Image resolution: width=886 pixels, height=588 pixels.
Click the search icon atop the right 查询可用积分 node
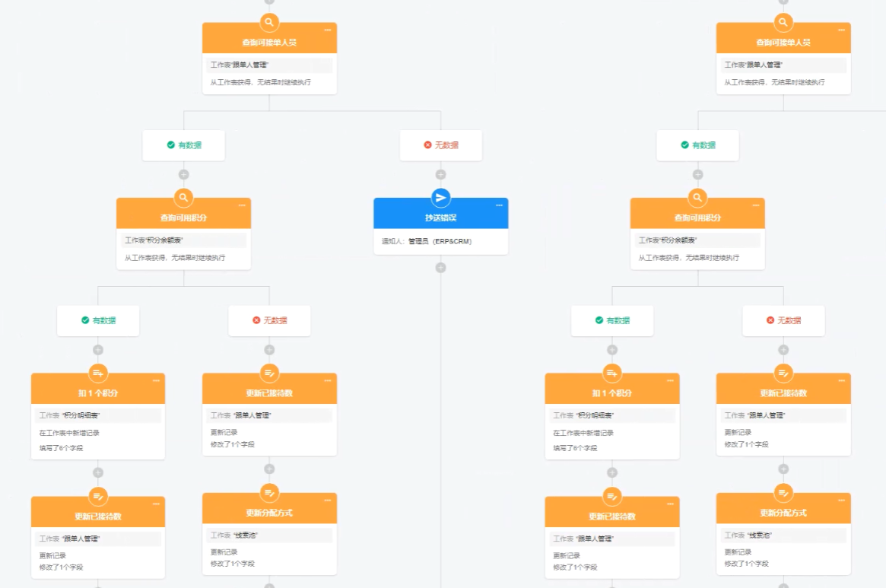click(x=697, y=198)
